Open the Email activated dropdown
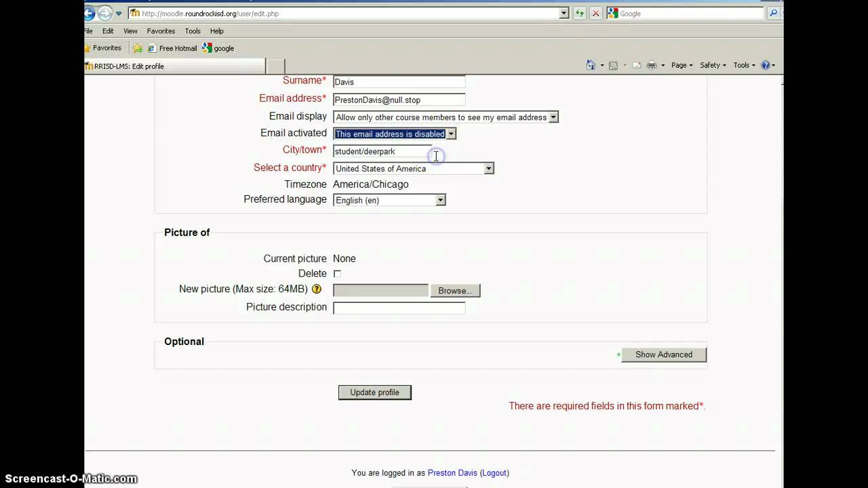The height and width of the screenshot is (488, 868). coord(451,134)
